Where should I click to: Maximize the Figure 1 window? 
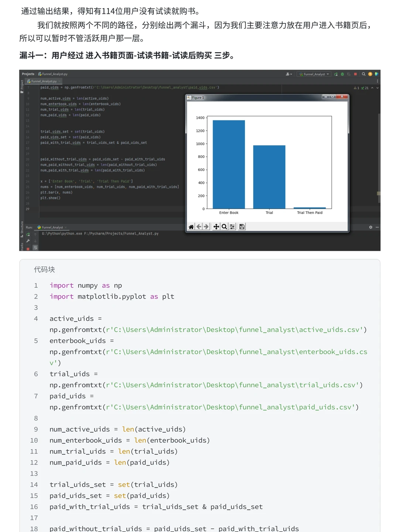(332, 96)
